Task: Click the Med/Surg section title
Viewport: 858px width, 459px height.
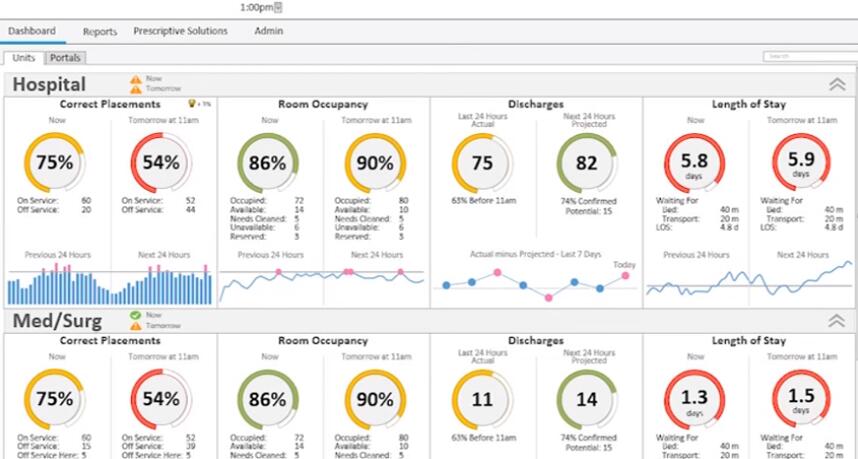Action: 57,321
